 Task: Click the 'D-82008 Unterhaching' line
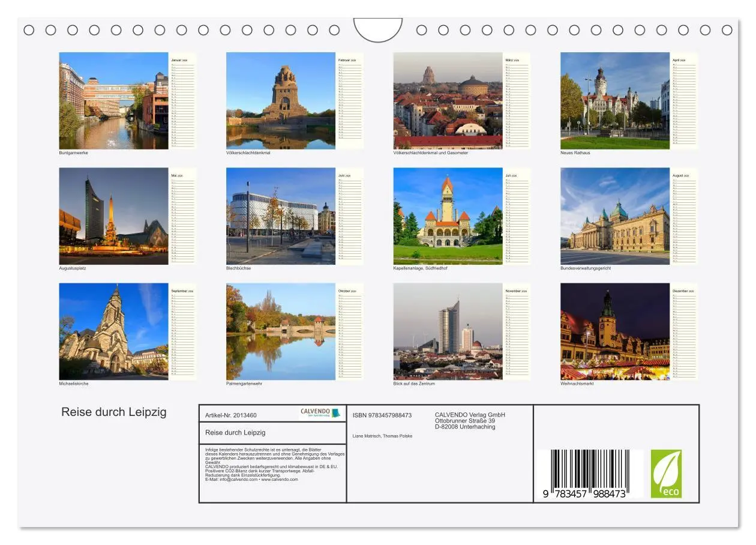tap(465, 427)
